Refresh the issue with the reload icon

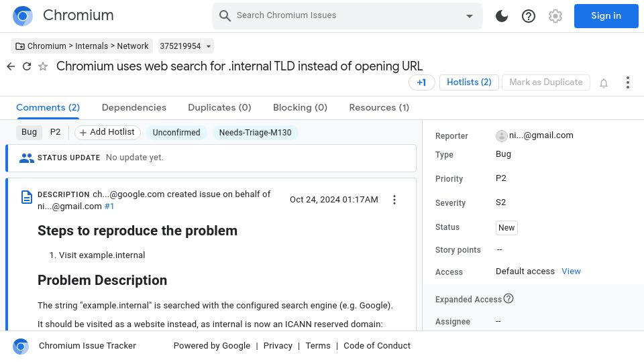pos(27,66)
